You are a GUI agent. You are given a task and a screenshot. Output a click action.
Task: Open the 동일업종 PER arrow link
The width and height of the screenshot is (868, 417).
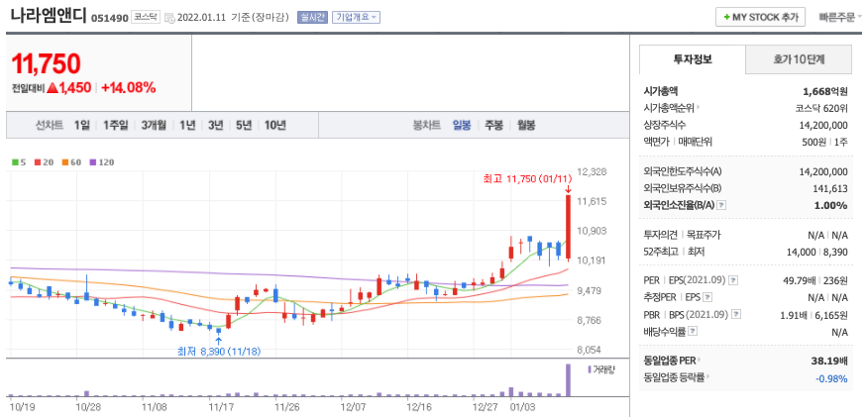pos(699,362)
